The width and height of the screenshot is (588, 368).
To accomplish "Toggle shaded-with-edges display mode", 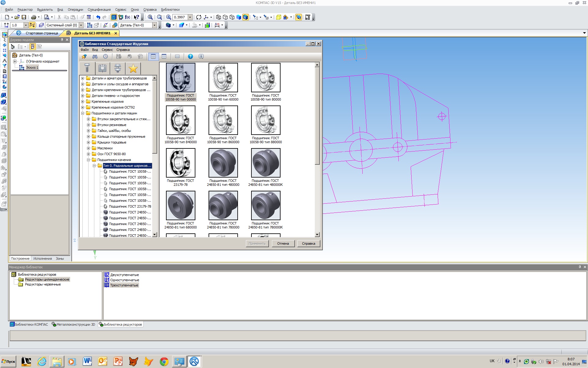I will pos(245,17).
